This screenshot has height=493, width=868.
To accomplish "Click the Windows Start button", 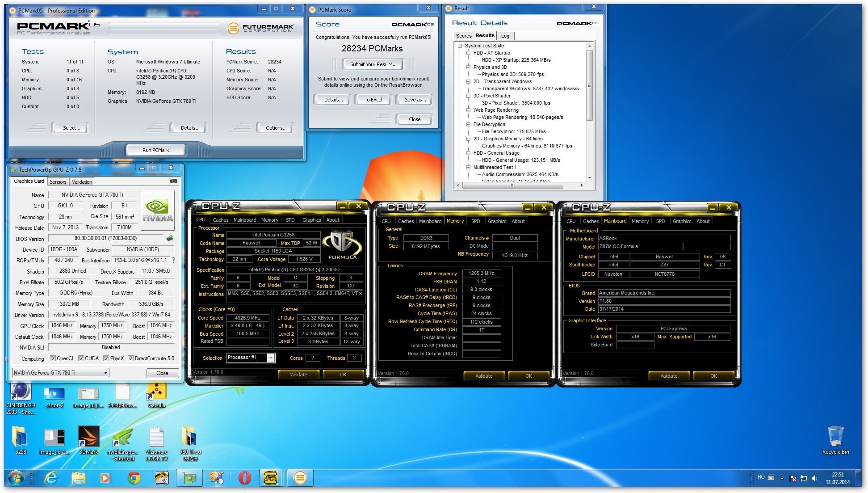I will [16, 478].
